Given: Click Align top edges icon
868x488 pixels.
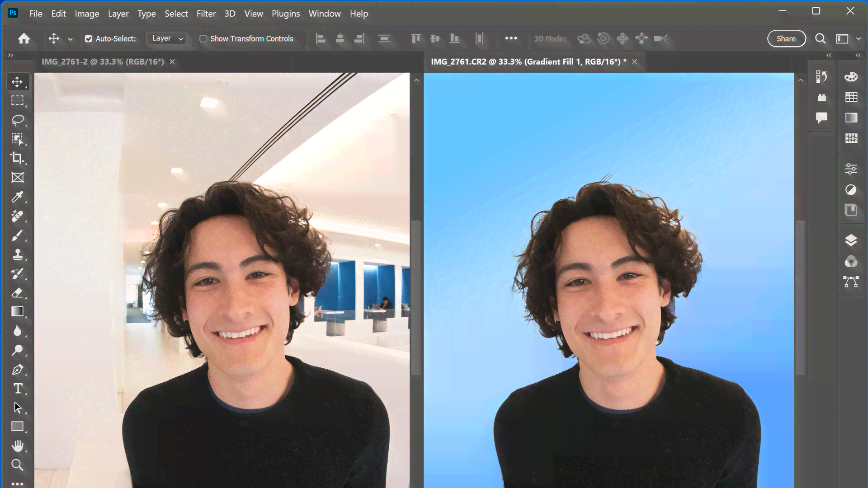Looking at the screenshot, I should tap(415, 38).
